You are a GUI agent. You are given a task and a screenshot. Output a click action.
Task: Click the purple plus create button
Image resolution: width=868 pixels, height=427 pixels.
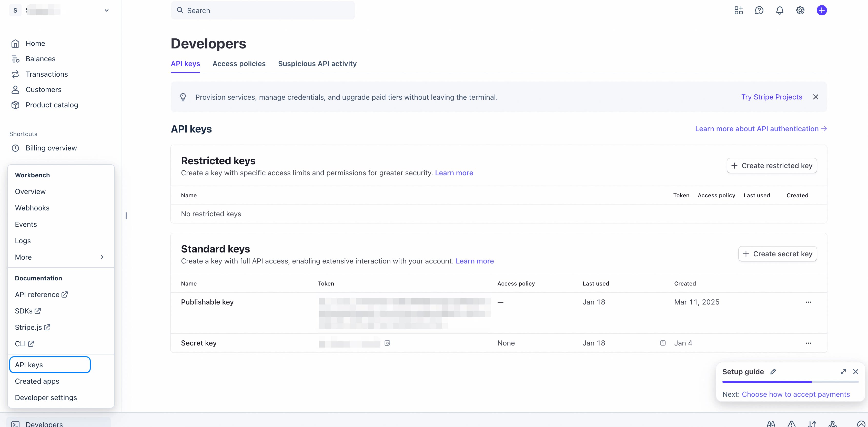pos(822,11)
